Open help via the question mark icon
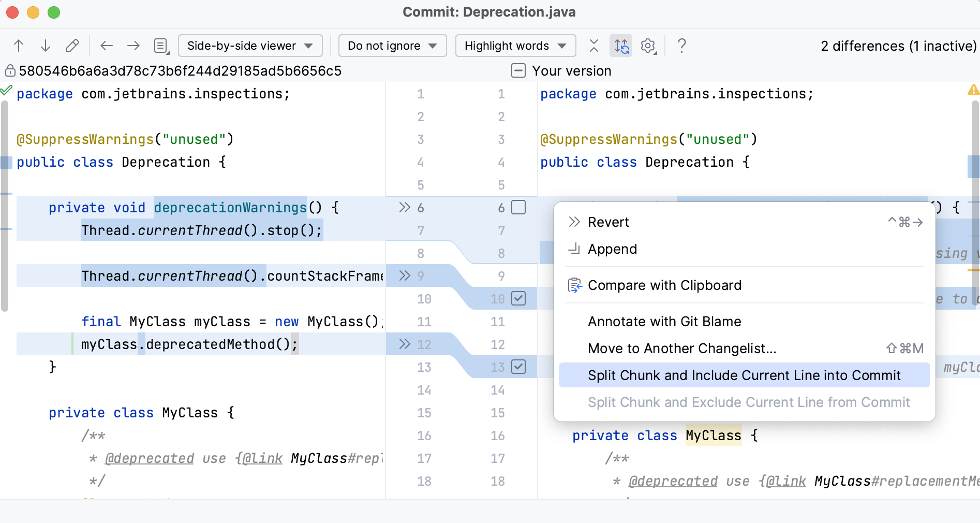 coord(682,46)
